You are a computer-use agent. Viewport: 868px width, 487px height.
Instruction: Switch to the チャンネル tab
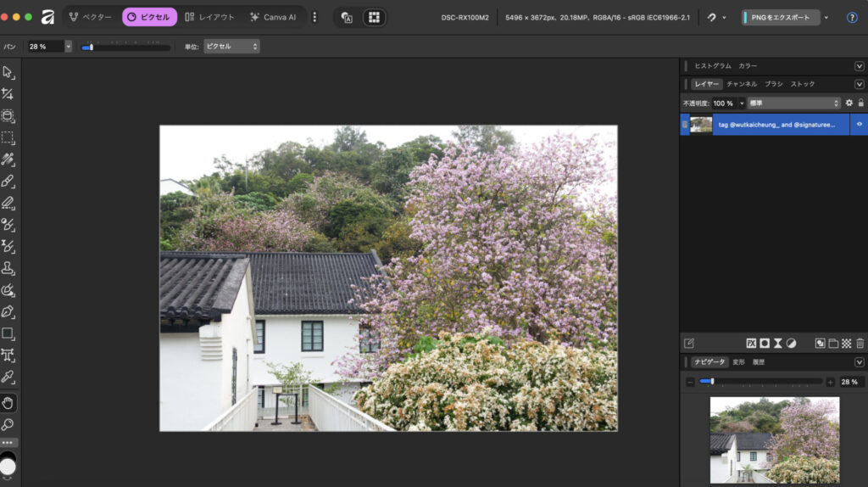[x=742, y=84]
